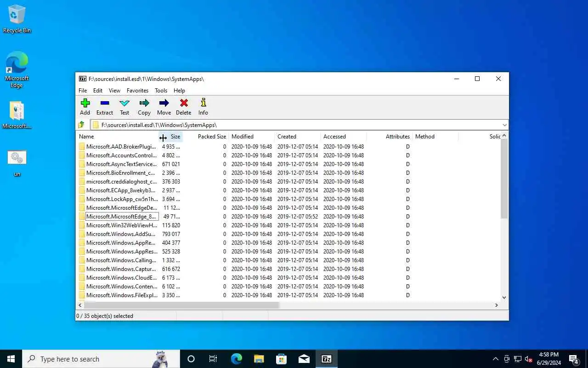Sort by the Created column header

click(298, 137)
